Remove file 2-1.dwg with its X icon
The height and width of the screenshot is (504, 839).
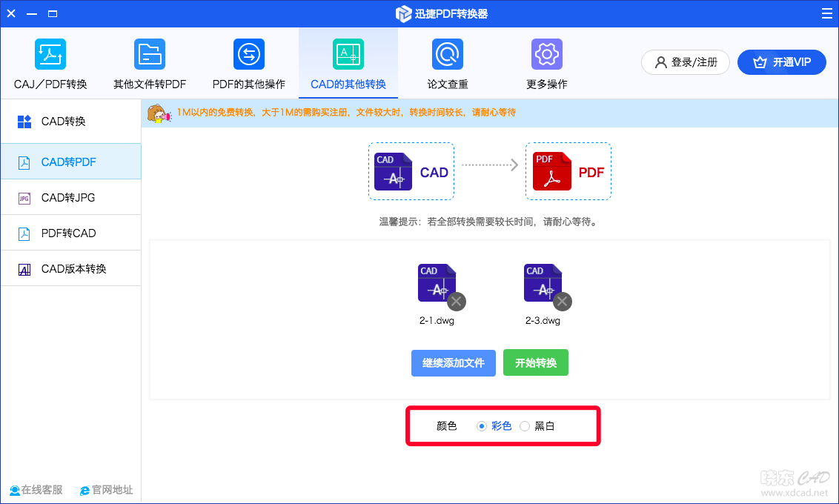[457, 302]
